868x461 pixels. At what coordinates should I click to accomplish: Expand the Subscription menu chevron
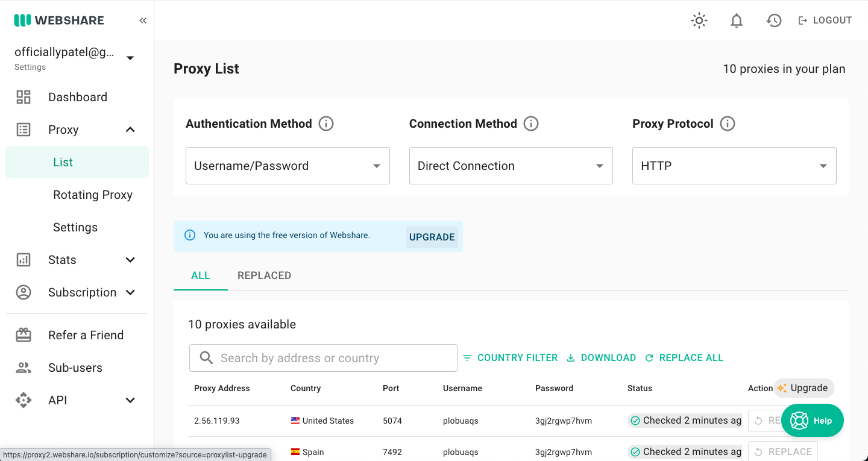click(130, 292)
